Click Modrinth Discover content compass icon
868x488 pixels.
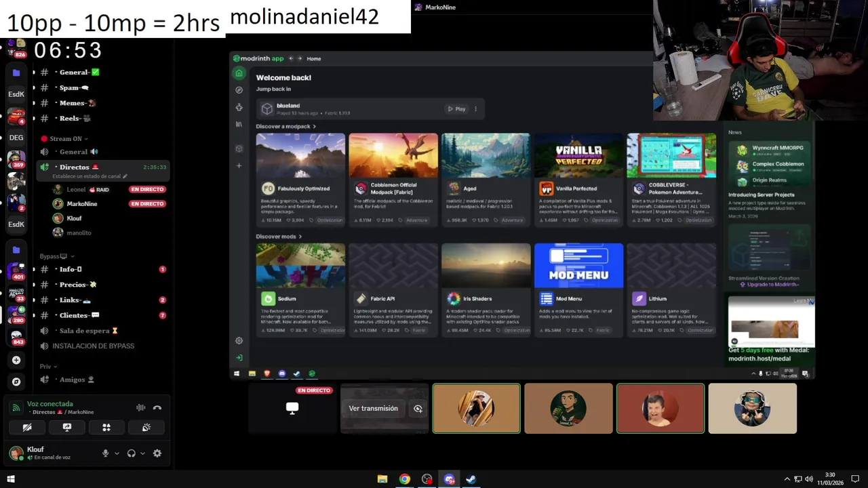pos(239,90)
